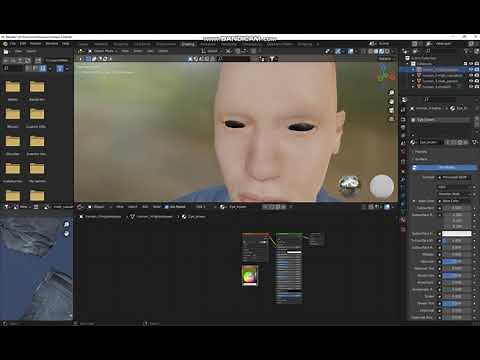Hide the Collection with its eye icon
Image resolution: width=480 pixels, height=360 pixels.
(x=471, y=64)
